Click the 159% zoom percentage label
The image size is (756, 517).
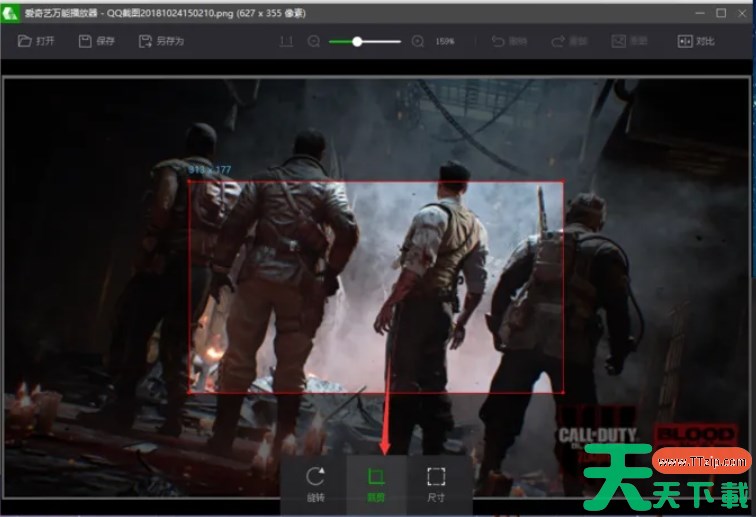click(x=444, y=42)
